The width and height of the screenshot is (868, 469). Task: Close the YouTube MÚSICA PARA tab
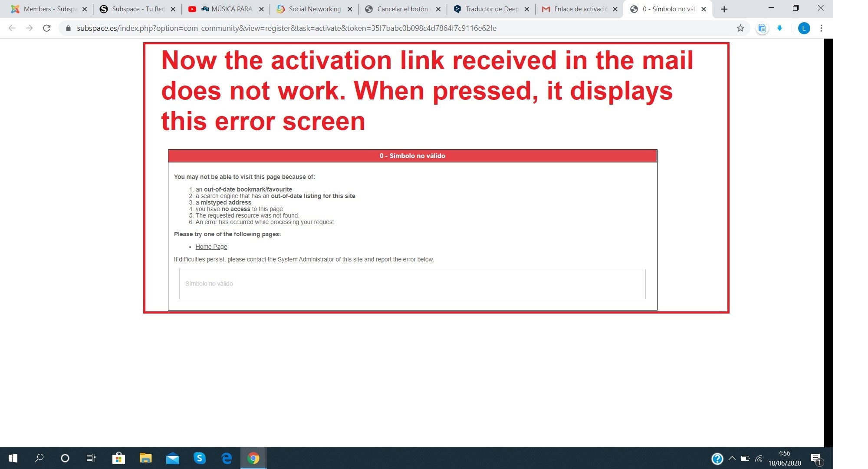[x=261, y=9]
